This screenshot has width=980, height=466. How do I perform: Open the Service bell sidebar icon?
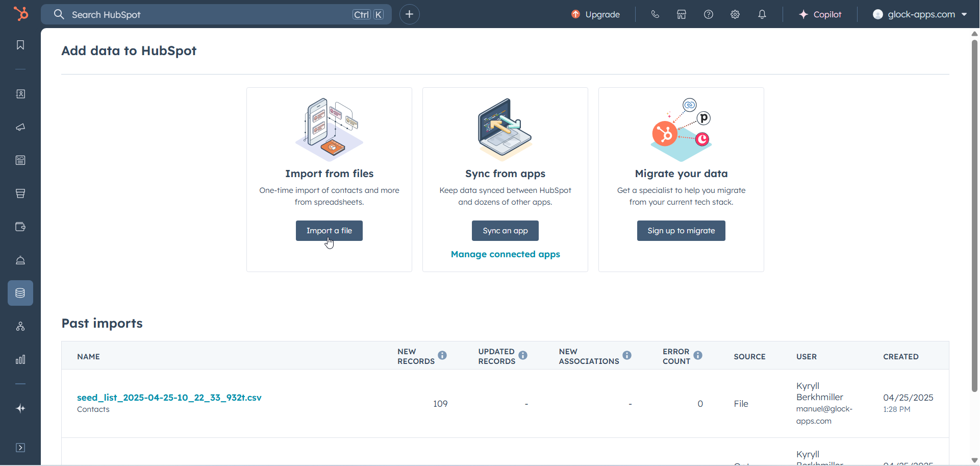click(x=20, y=260)
